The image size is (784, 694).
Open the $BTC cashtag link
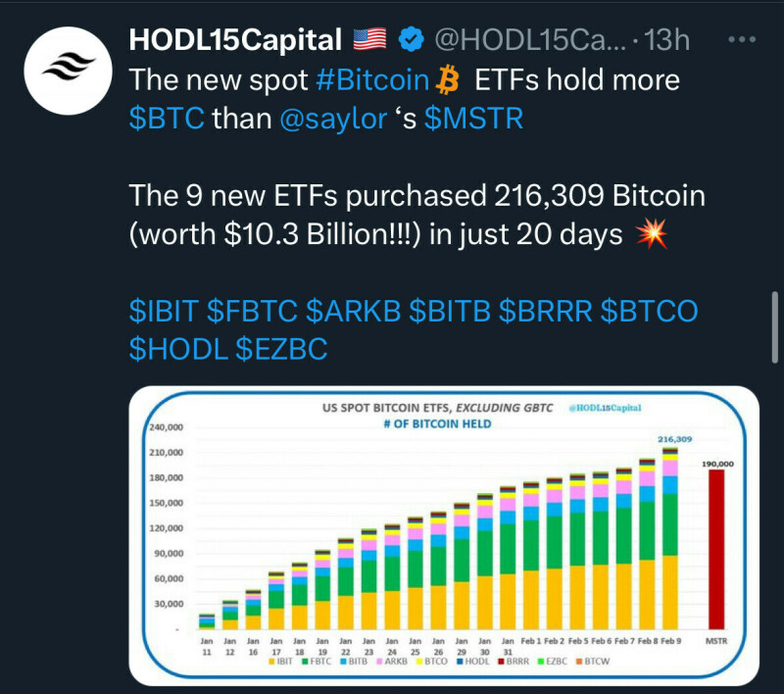click(167, 118)
